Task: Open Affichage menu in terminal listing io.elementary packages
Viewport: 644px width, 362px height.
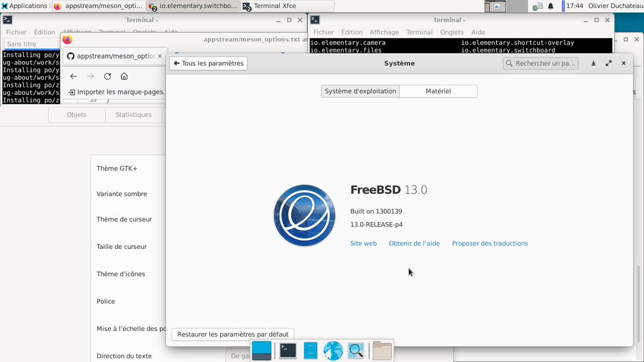Action: [384, 32]
